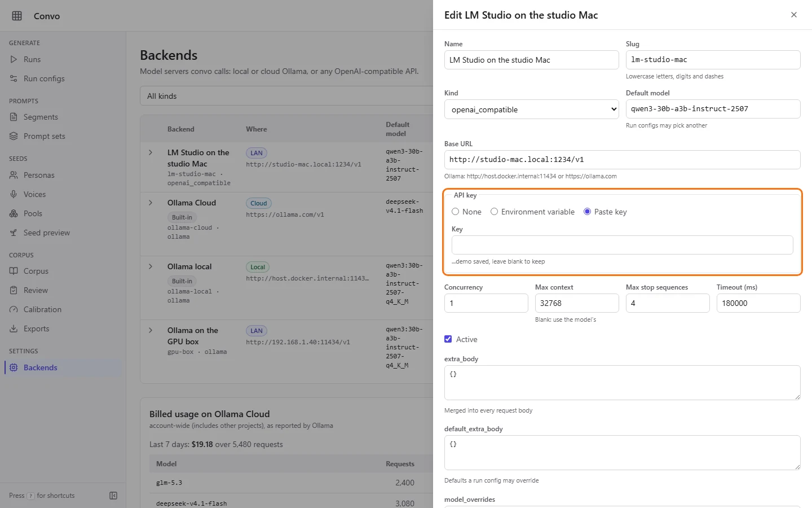The image size is (812, 508).
Task: Click the API Key text field
Action: click(x=623, y=245)
